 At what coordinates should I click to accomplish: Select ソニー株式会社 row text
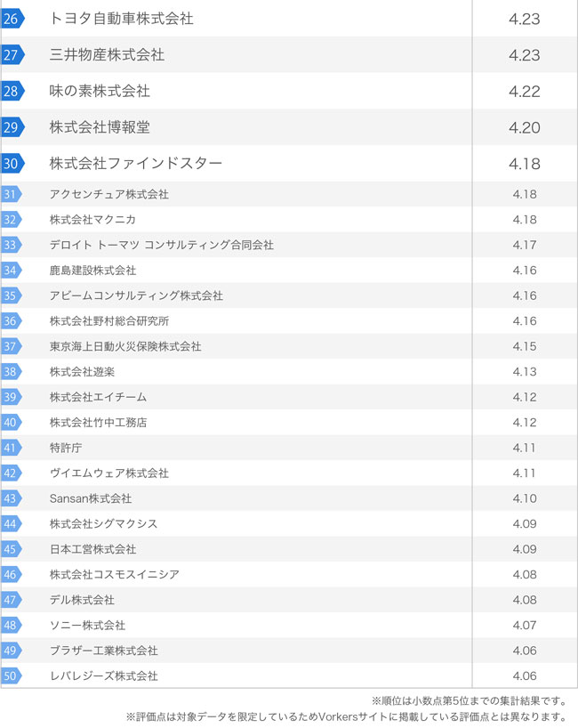tap(87, 626)
